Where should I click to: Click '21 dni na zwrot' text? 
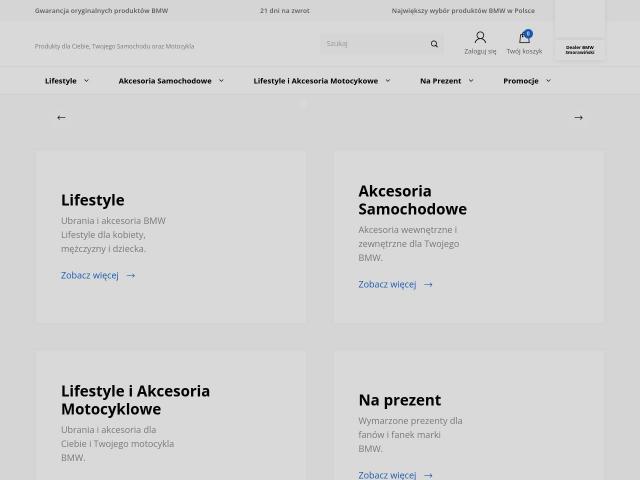point(285,11)
